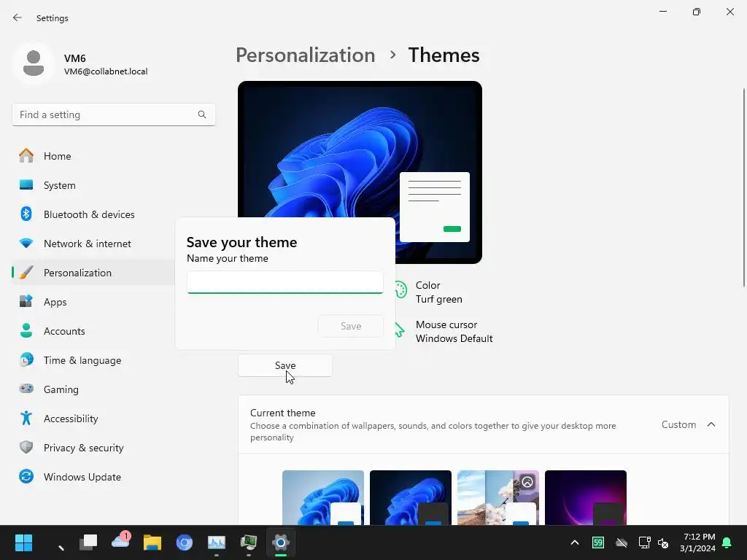Screen dimensions: 747x560
Task: Click the Save button below theme options
Action: 285,365
